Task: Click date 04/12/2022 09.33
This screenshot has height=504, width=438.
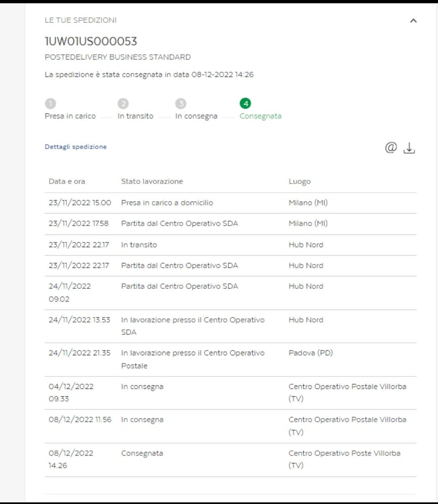Action: [x=71, y=392]
